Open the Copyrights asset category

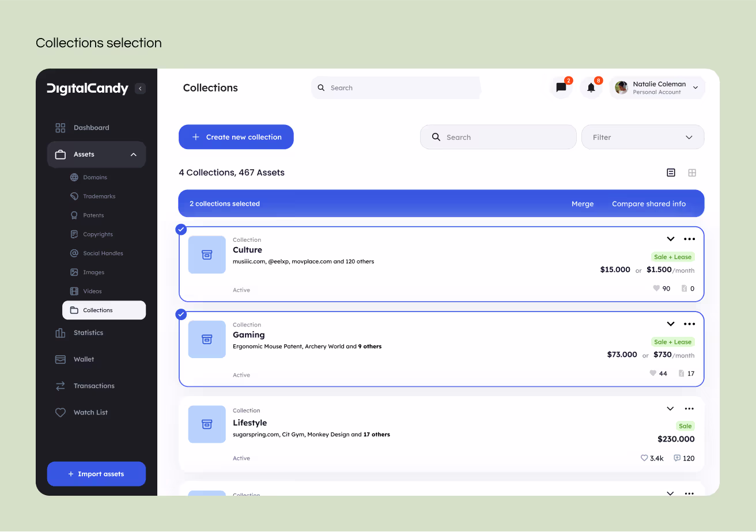[97, 234]
